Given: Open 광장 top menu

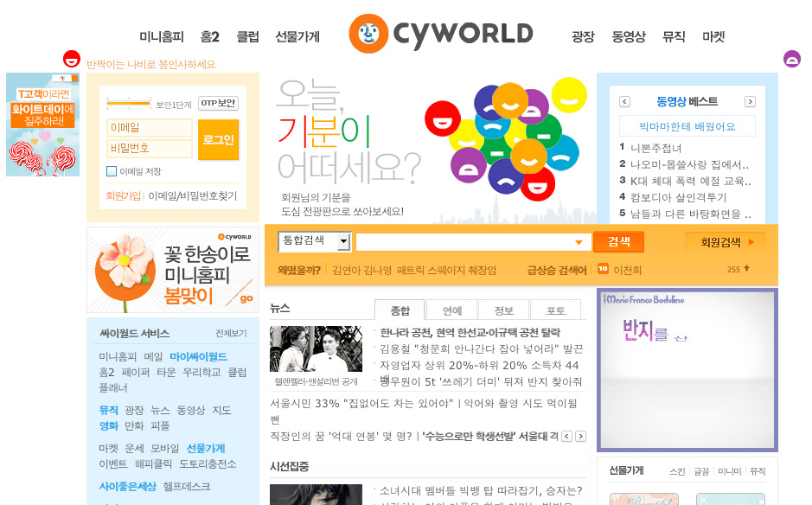Looking at the screenshot, I should pyautogui.click(x=583, y=37).
